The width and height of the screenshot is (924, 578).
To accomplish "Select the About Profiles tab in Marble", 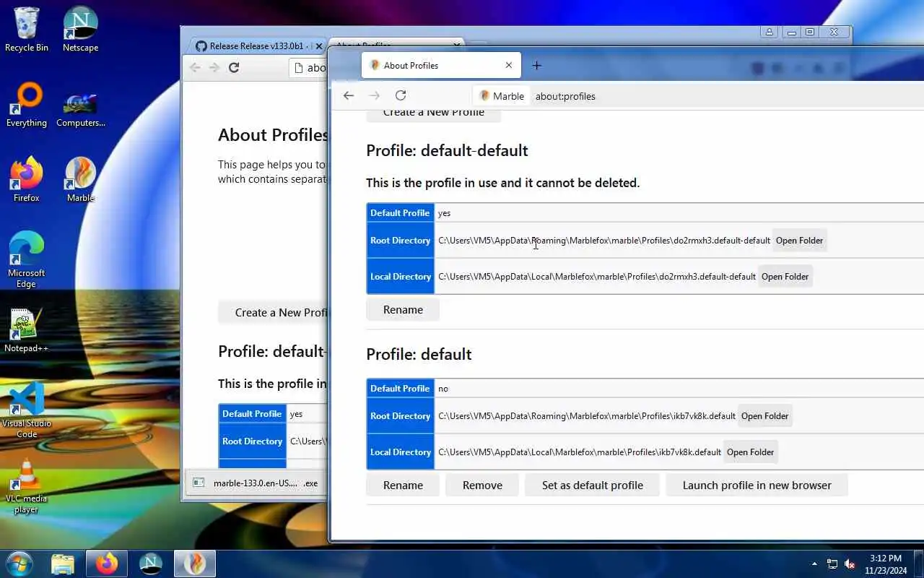I will click(440, 65).
